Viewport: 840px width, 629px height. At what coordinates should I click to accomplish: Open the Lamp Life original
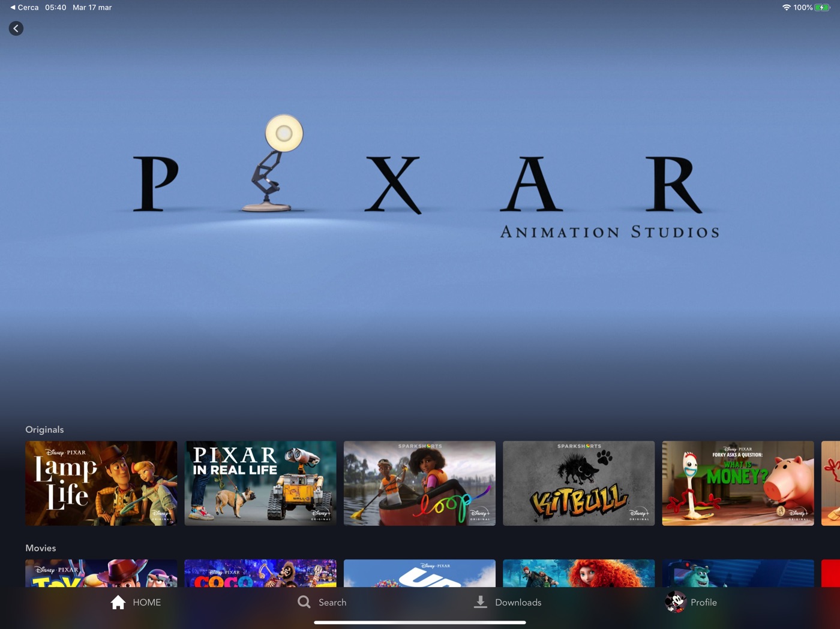(101, 483)
